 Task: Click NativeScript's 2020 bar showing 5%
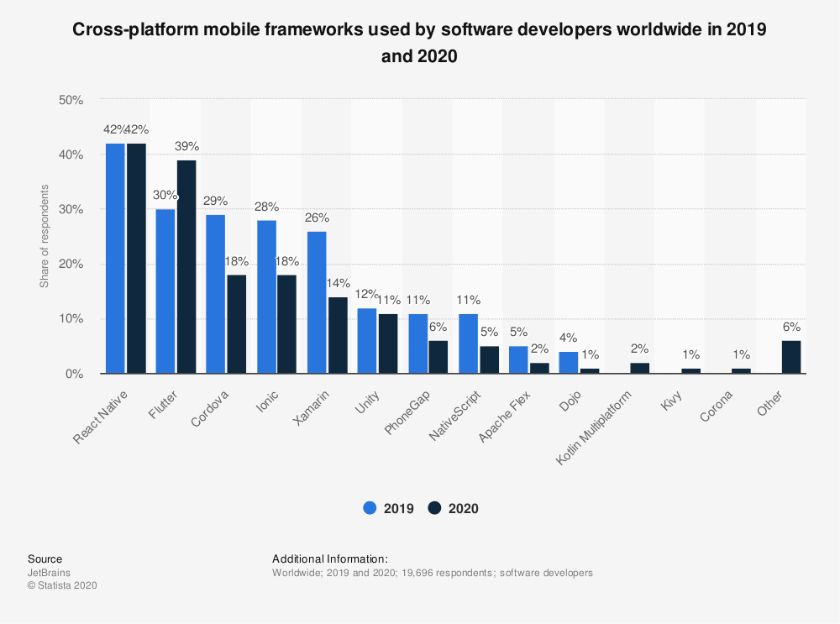coord(489,359)
